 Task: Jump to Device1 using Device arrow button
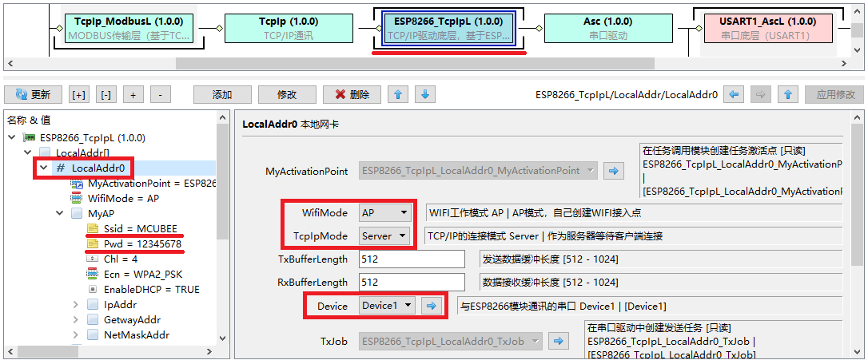pos(432,306)
